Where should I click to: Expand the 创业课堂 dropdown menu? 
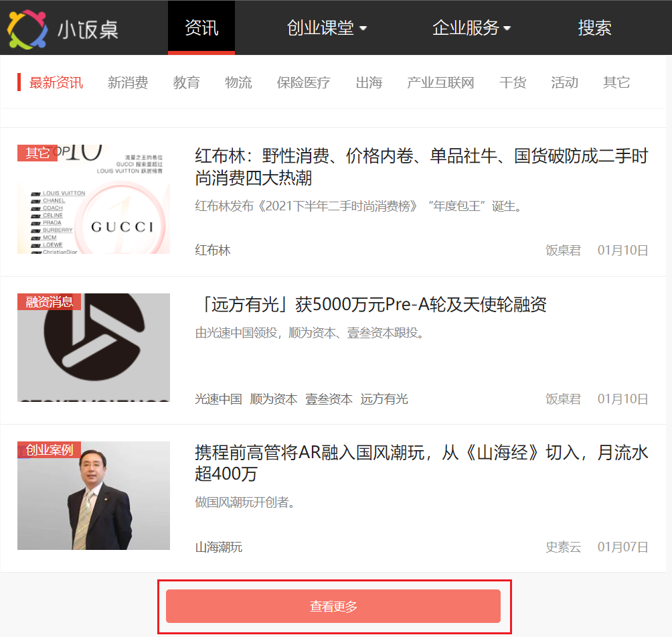(327, 28)
